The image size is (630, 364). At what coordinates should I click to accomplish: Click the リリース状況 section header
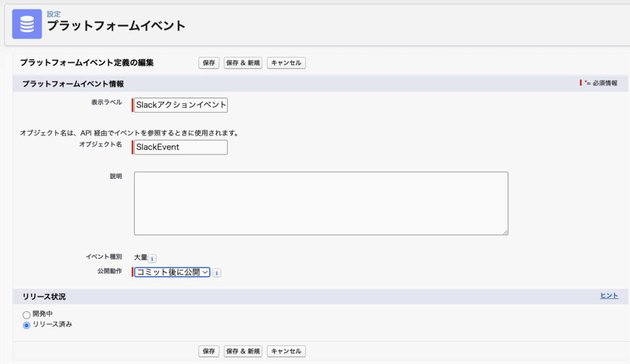[x=44, y=296]
